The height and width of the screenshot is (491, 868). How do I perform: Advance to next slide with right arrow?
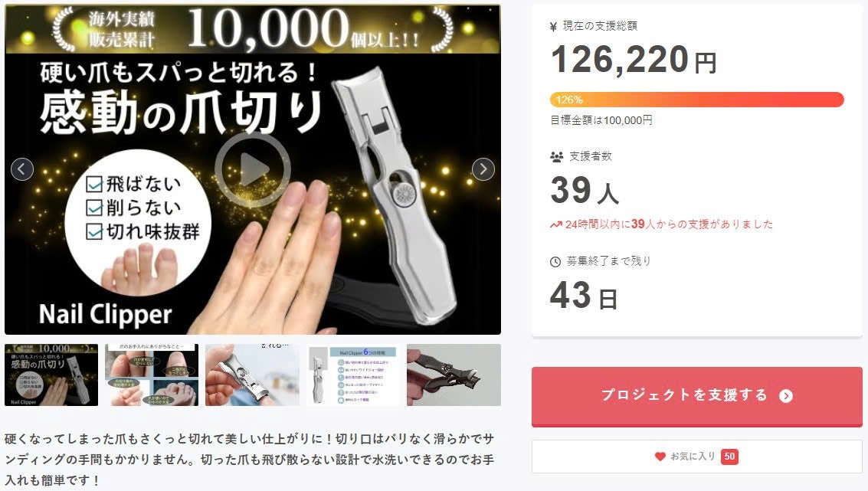click(483, 169)
